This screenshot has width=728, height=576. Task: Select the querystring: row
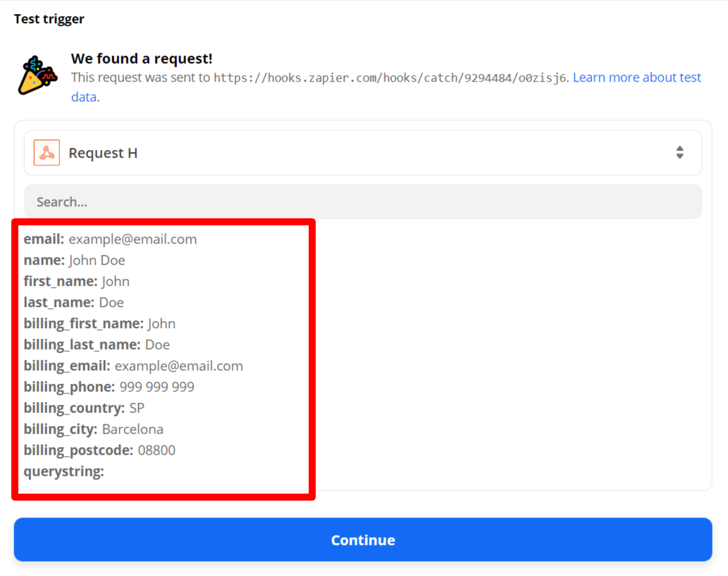point(64,471)
